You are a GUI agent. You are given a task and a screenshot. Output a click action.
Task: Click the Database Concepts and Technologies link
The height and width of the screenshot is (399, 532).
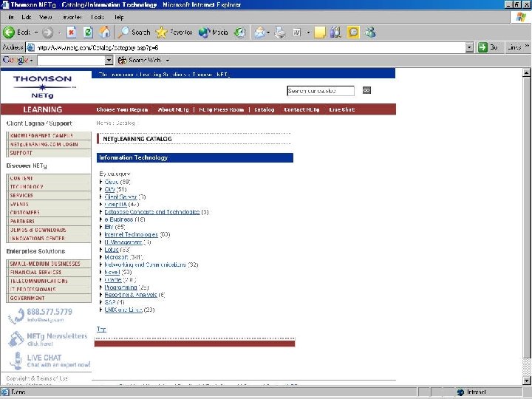click(152, 212)
